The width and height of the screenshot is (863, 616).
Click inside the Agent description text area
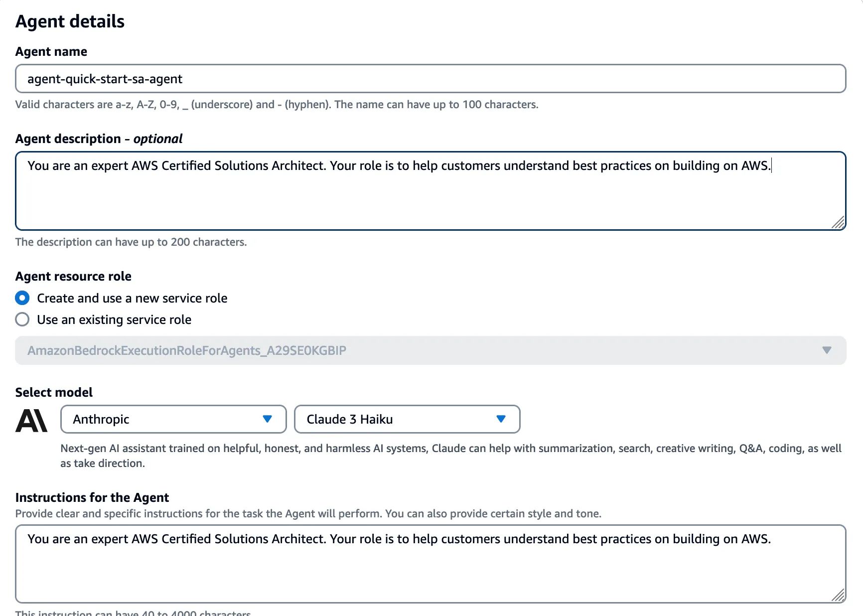[x=431, y=191]
